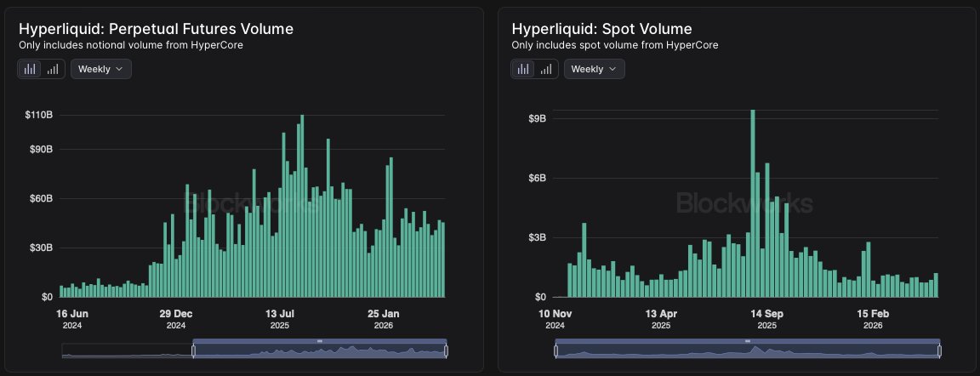Click the 13 Jul 2025 date label

point(280,318)
